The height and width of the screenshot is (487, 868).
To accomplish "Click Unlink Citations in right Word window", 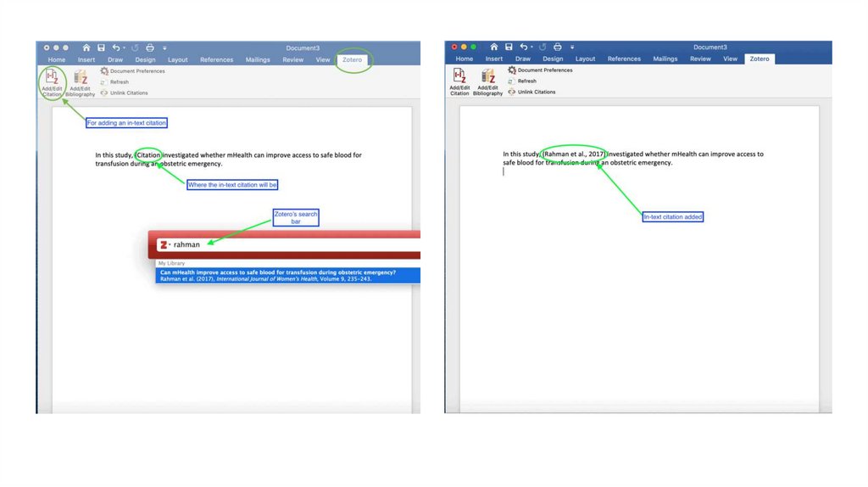I will coord(531,92).
